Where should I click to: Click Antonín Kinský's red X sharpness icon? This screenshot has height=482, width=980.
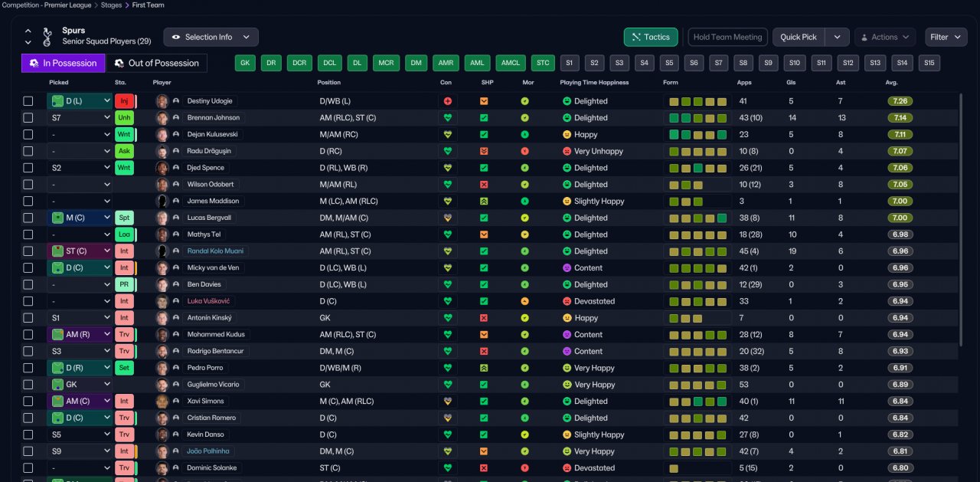(x=484, y=318)
